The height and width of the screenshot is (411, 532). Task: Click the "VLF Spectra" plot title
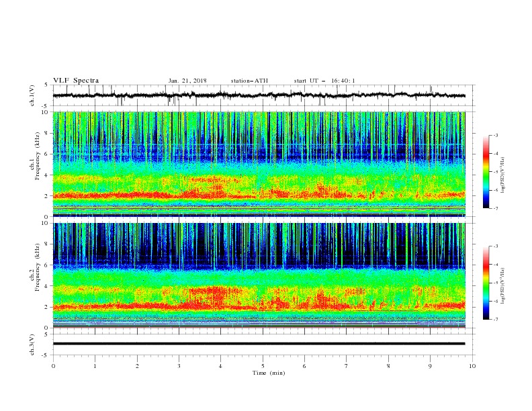pos(76,81)
